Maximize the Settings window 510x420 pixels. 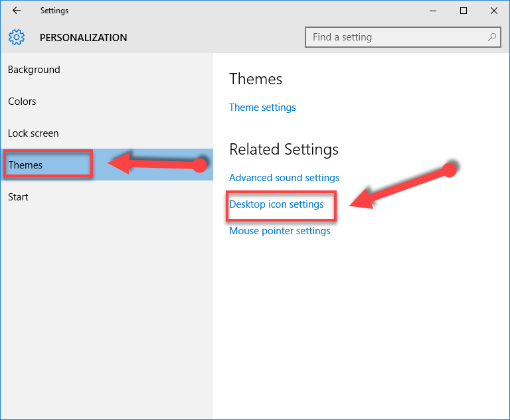coord(464,11)
